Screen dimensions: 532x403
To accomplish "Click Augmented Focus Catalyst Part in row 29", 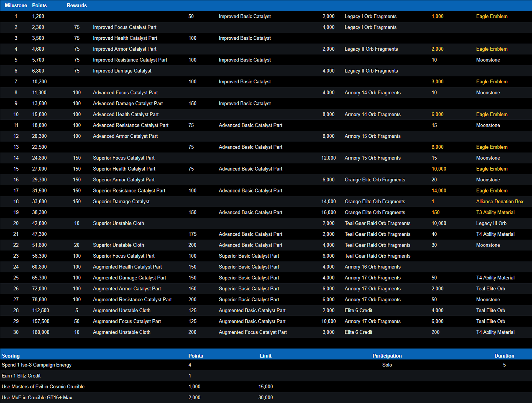I will [127, 321].
